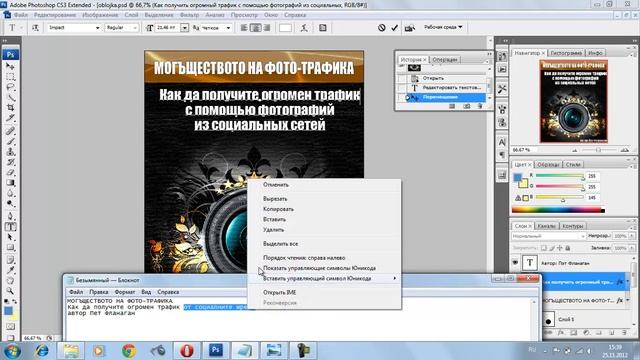Image resolution: width=640 pixels, height=360 pixels.
Task: Delete history state with History panel trash icon
Action: (480, 106)
